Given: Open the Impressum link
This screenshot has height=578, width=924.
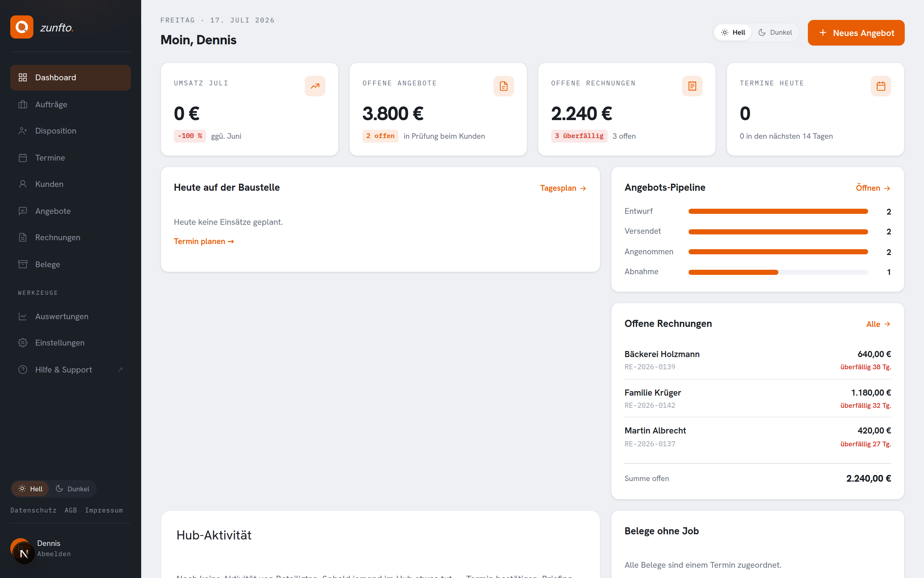Looking at the screenshot, I should click(x=104, y=510).
